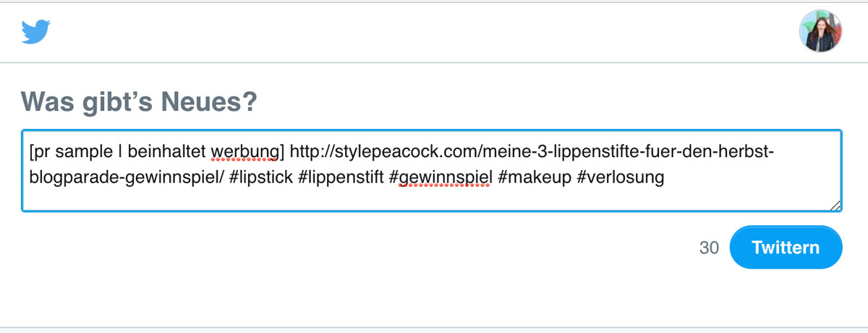Click "blogparade-gewinnspiel/" on second line
Screen dimensions: 868x333
(127, 177)
